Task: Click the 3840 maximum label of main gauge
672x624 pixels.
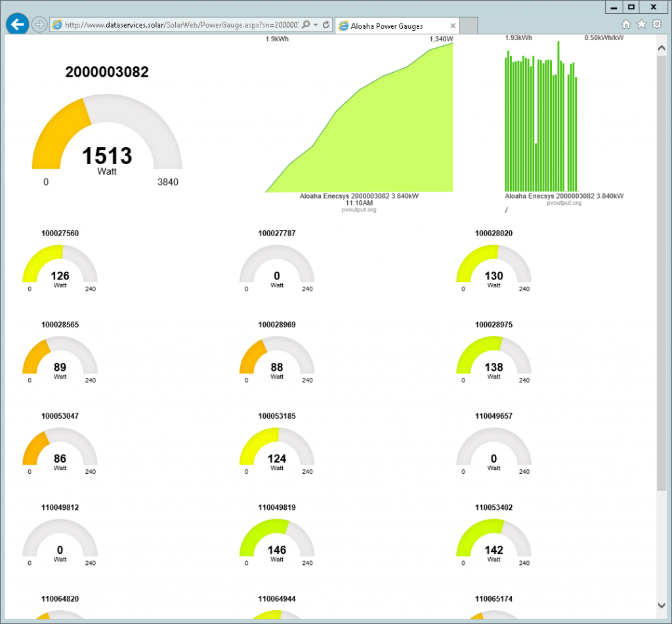Action: 168,182
